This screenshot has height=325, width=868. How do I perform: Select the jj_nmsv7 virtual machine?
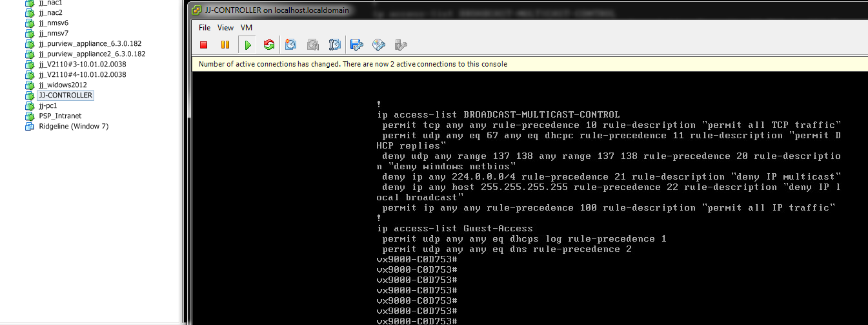tap(54, 33)
